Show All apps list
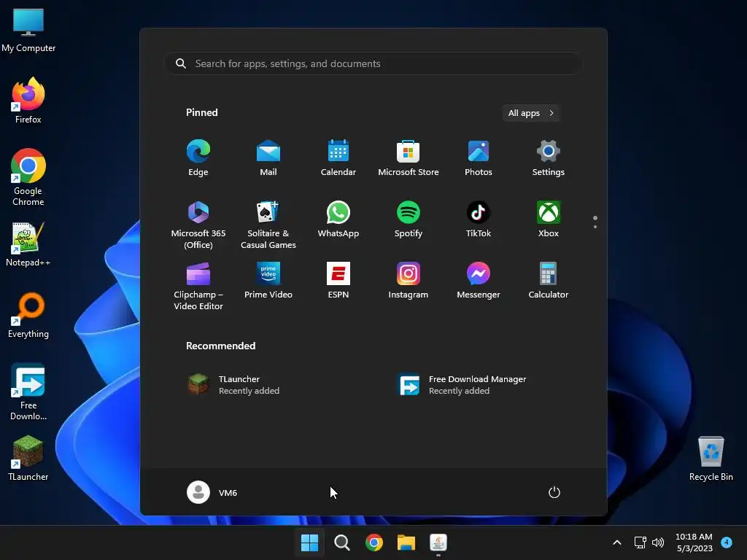747x560 pixels. 531,113
